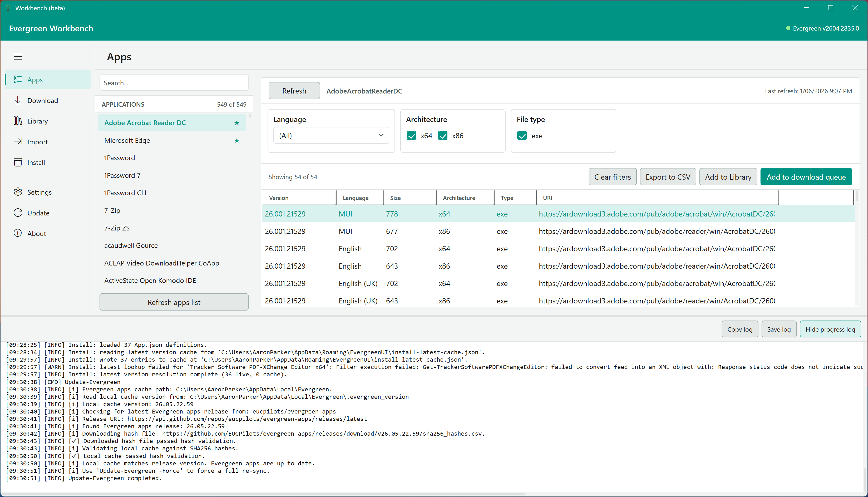Viewport: 868px width, 497px height.
Task: Select ActiveState Open Komodo IDE app
Action: 172,281
